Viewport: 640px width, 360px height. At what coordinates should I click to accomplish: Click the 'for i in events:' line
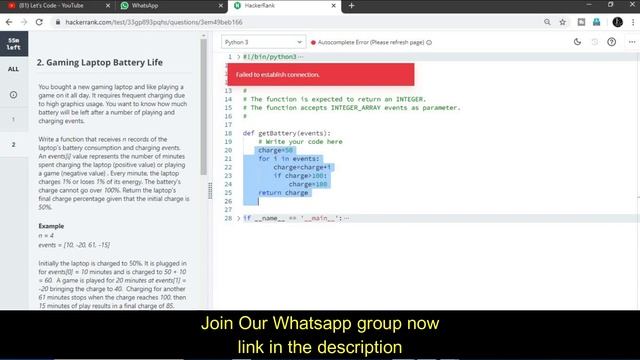pyautogui.click(x=289, y=159)
